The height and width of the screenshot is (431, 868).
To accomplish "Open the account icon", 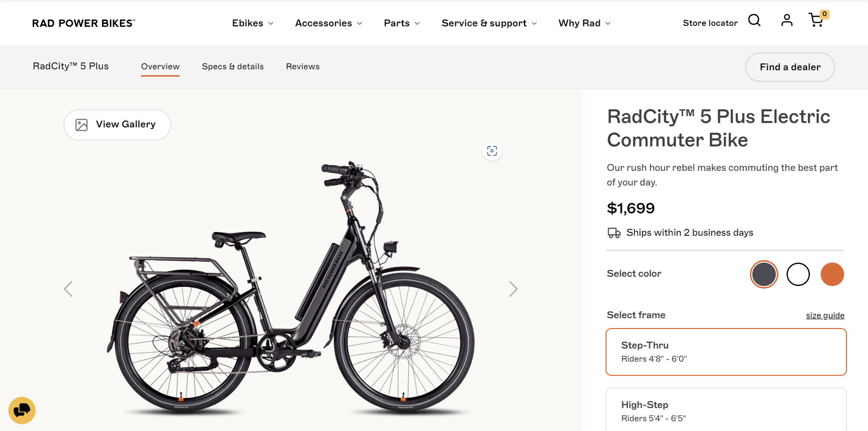I will (787, 21).
